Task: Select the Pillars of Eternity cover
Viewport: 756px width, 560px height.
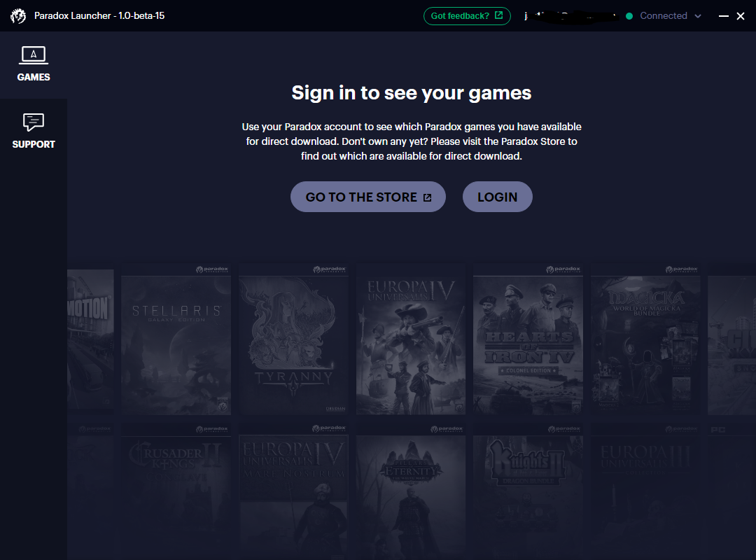Action: (x=411, y=490)
